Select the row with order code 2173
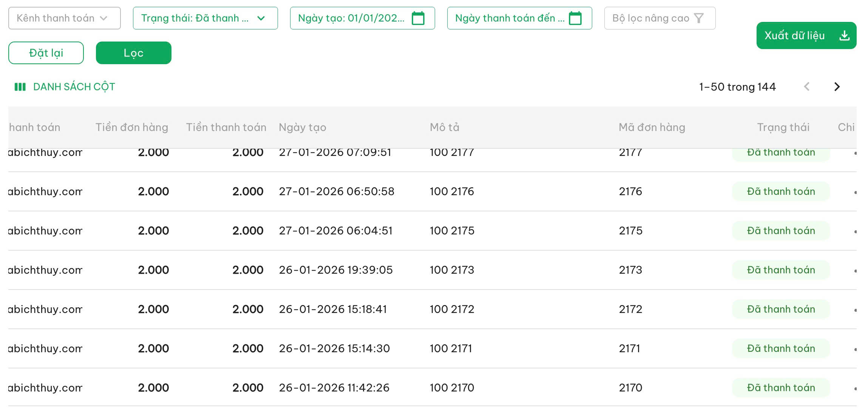The image size is (868, 413). click(x=630, y=270)
